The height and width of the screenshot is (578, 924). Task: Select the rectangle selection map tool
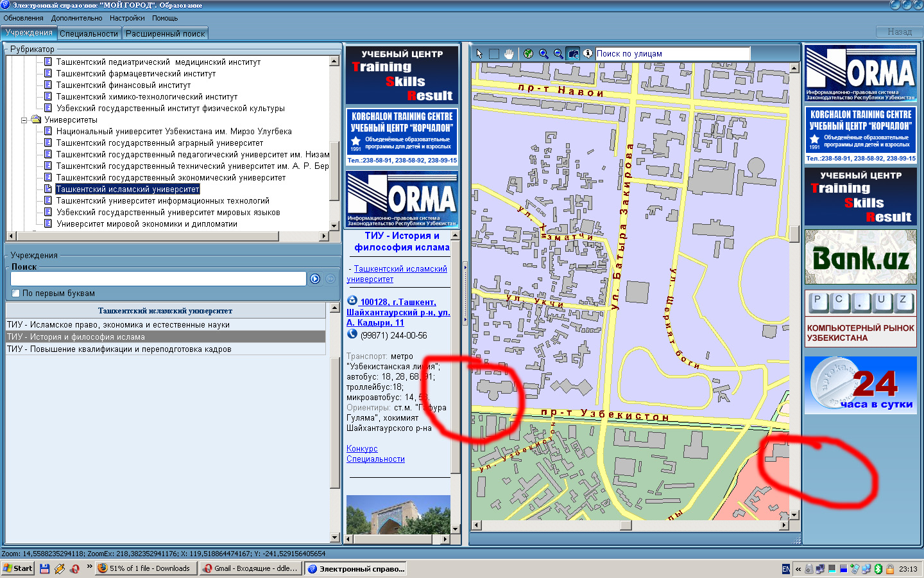494,54
